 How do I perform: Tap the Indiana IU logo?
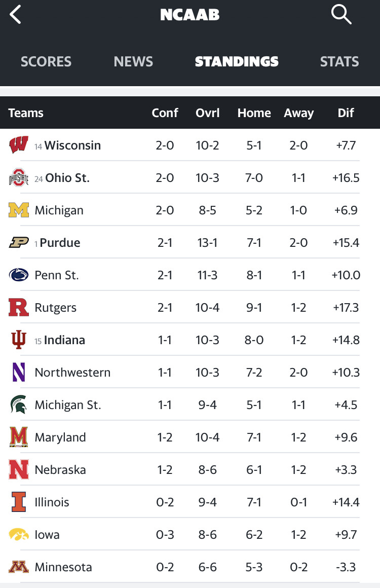pos(19,340)
